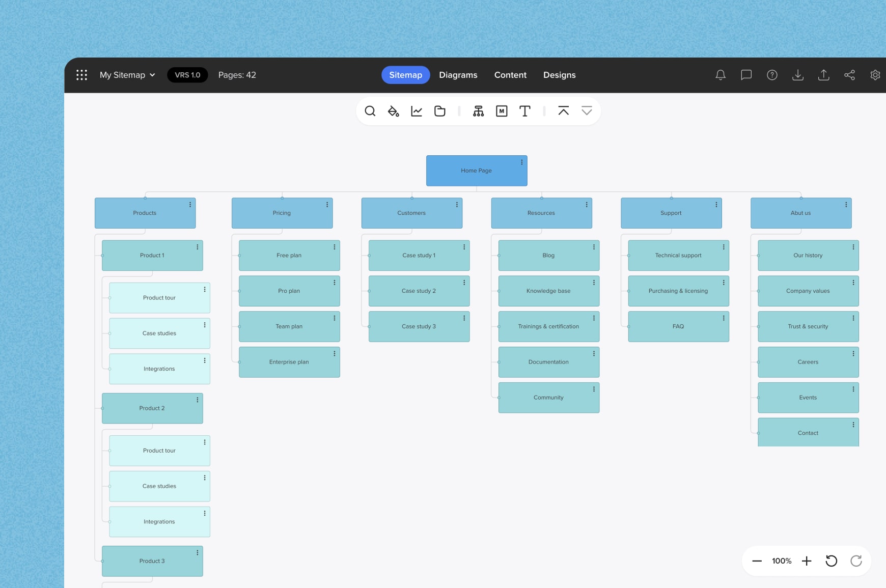Collapse all using the up chevron
Image resolution: width=886 pixels, height=588 pixels.
click(x=563, y=111)
